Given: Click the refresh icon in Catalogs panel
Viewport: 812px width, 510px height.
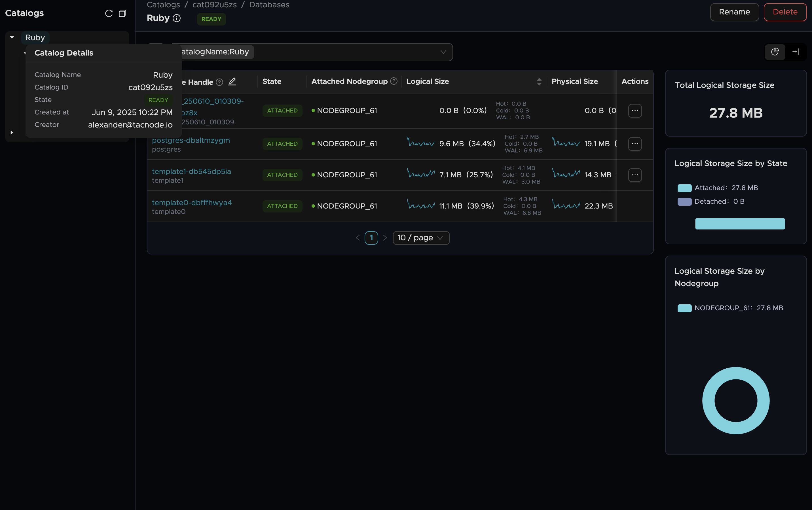Looking at the screenshot, I should point(109,13).
